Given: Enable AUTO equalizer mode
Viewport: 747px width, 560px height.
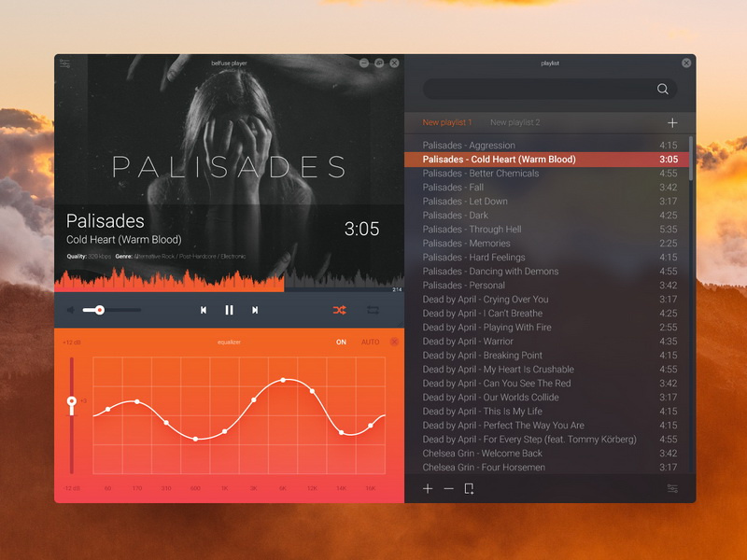Looking at the screenshot, I should (x=370, y=342).
